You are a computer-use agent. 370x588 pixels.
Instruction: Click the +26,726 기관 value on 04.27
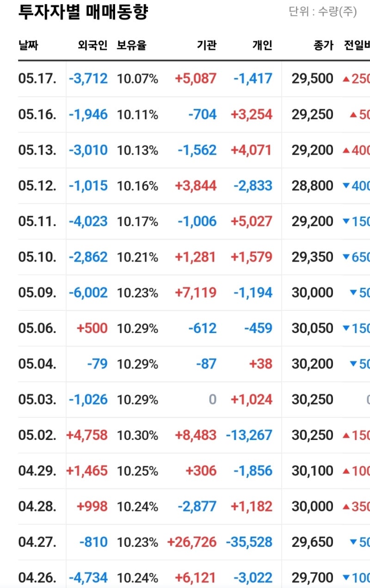pos(192,542)
